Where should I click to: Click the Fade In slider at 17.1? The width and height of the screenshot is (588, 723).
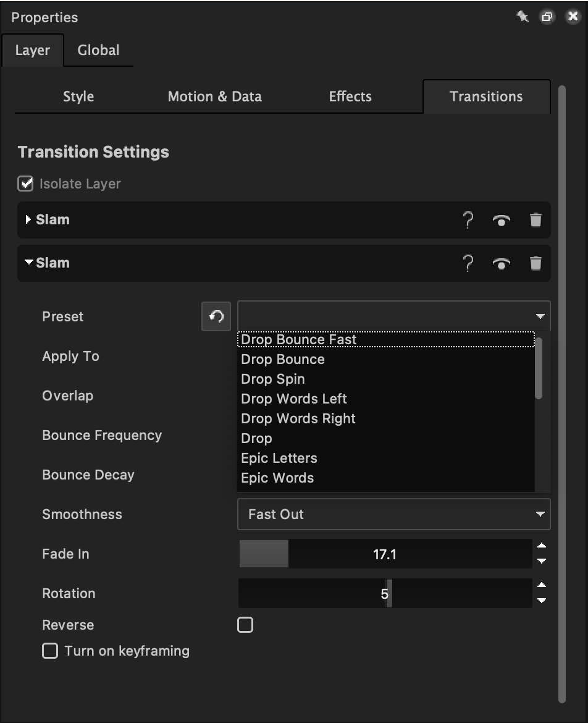(385, 554)
